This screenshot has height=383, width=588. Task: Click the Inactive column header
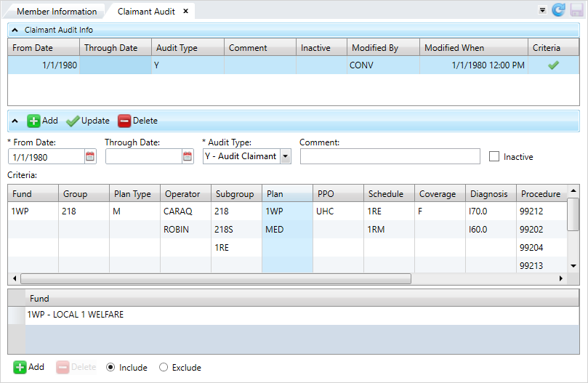click(321, 48)
